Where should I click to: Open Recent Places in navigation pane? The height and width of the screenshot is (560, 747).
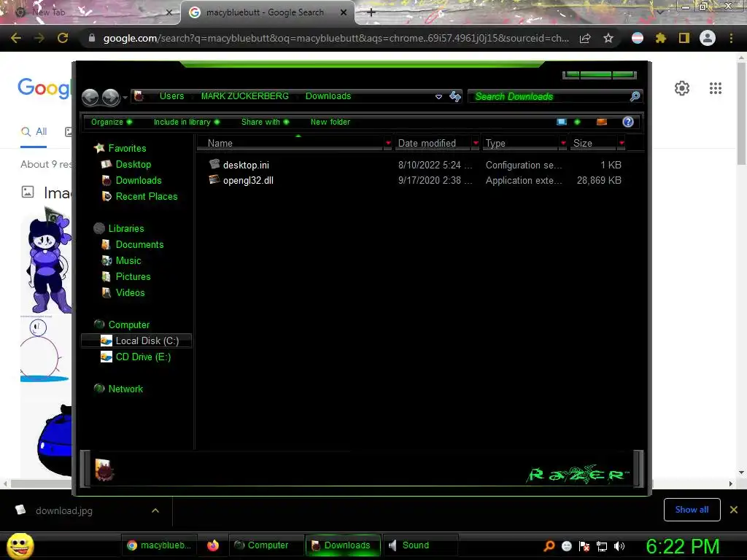tap(146, 196)
